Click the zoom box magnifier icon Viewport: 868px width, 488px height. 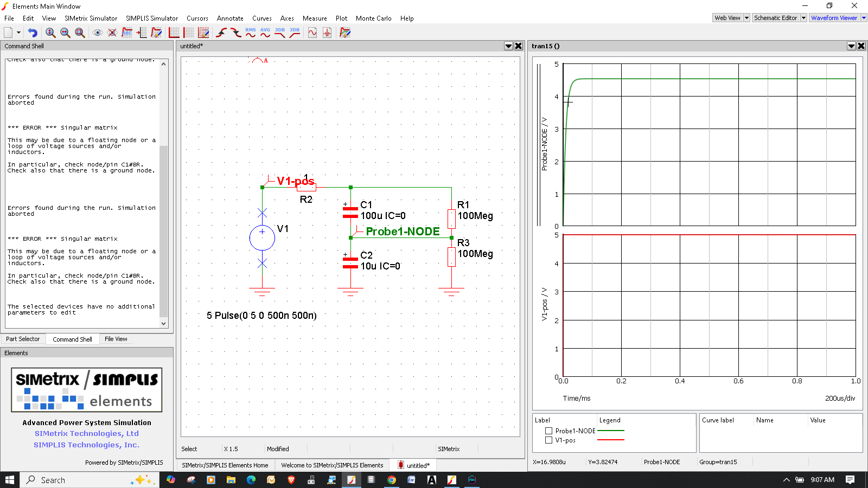pos(80,33)
